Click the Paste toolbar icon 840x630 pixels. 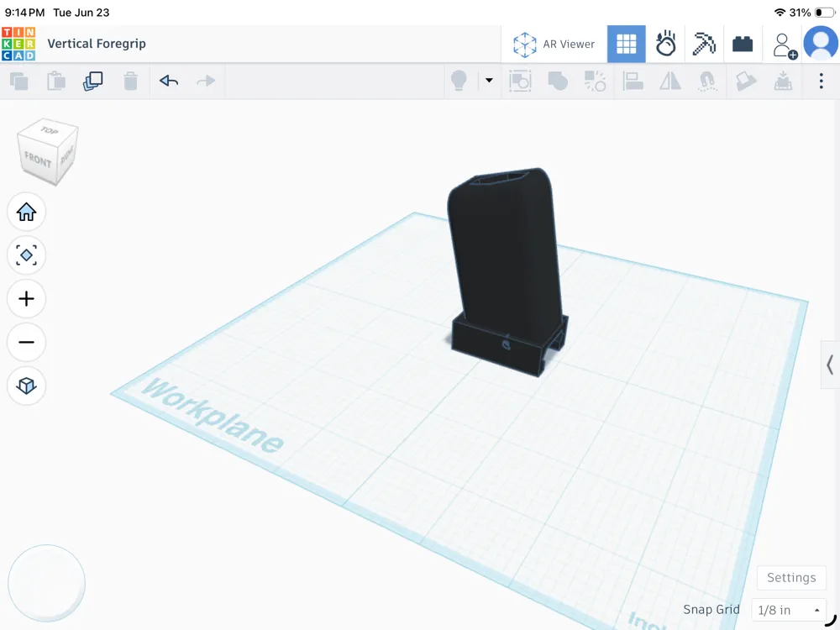56,81
